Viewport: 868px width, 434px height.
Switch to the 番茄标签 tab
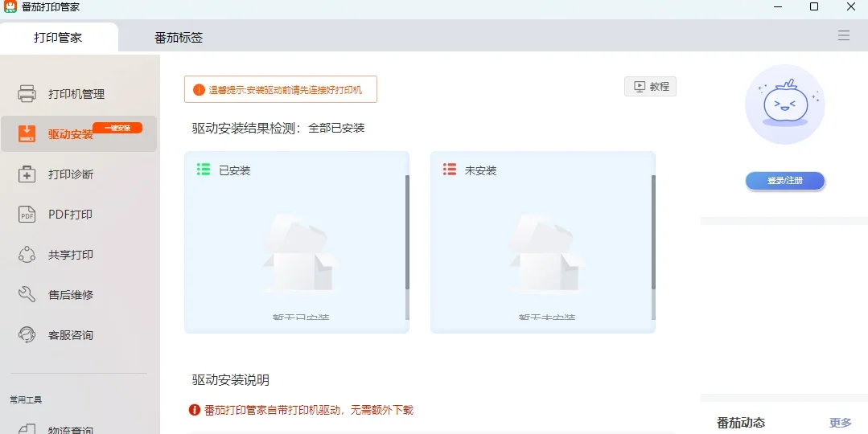[179, 38]
